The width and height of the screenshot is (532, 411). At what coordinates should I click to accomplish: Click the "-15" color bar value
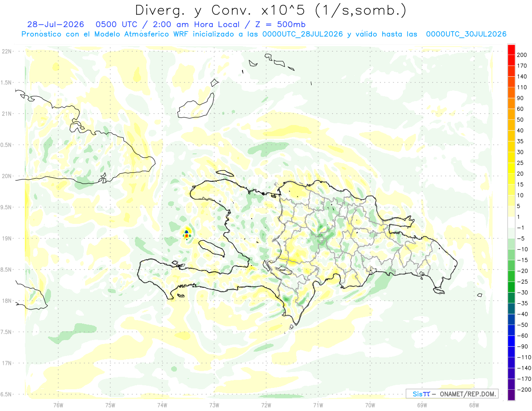(x=522, y=260)
